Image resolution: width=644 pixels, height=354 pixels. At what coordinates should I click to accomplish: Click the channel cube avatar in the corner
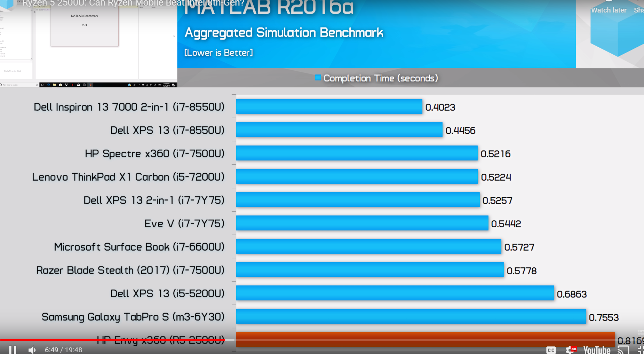pyautogui.click(x=6, y=4)
